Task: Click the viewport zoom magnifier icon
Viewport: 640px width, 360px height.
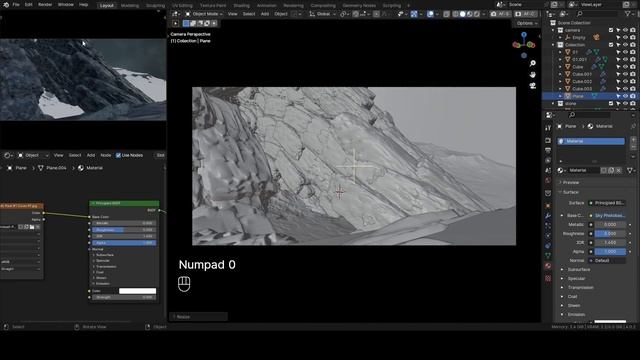Action: [x=532, y=63]
